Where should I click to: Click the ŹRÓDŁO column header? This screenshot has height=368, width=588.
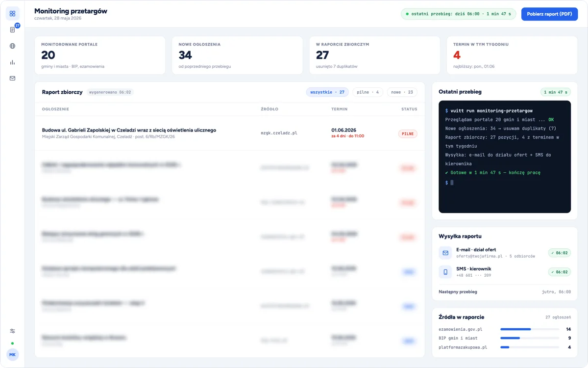(x=269, y=109)
